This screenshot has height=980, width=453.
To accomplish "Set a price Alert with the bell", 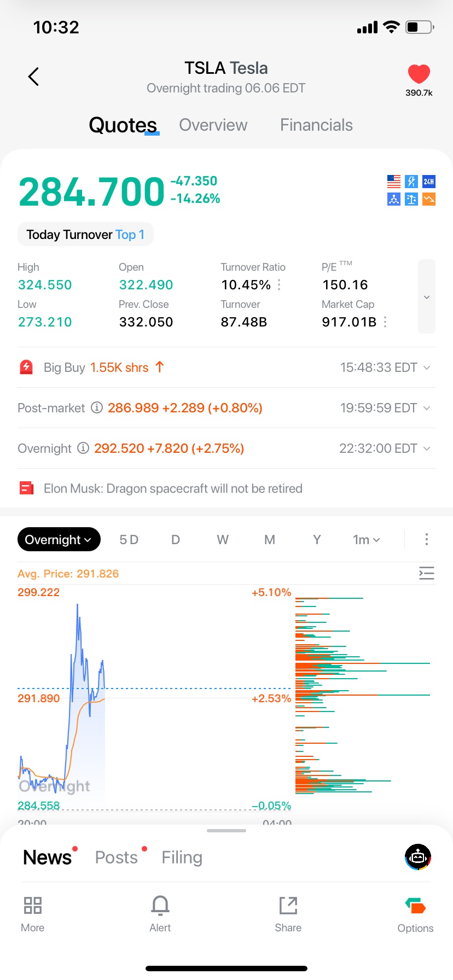I will 160,914.
